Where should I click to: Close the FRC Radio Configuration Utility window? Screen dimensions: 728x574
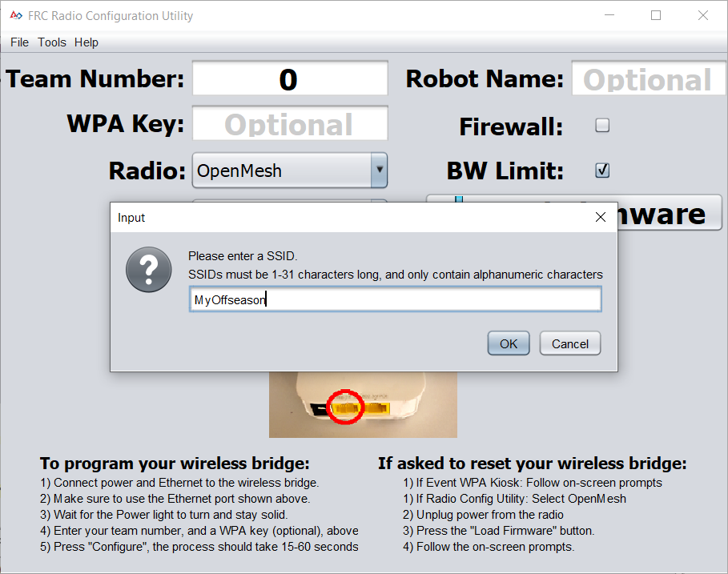tap(703, 15)
